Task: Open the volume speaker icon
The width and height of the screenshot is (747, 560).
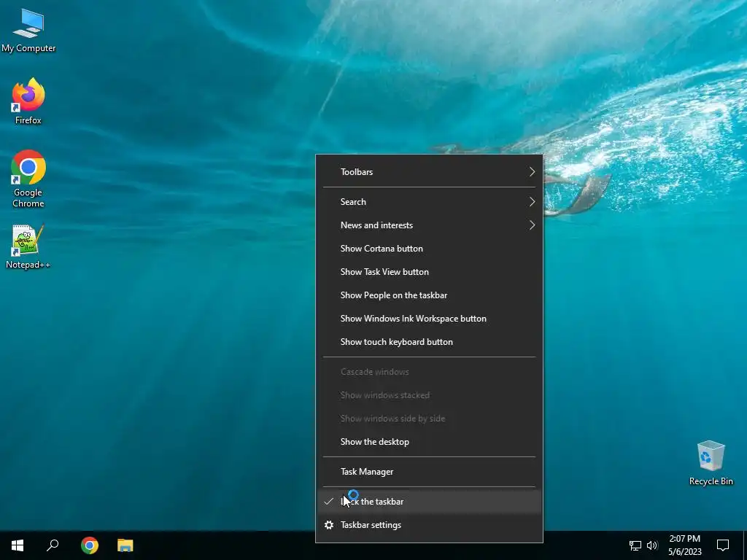Action: (652, 545)
